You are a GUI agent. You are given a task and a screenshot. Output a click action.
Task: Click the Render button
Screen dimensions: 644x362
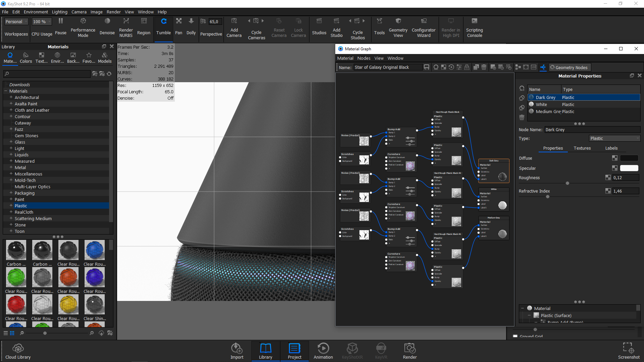tap(409, 351)
